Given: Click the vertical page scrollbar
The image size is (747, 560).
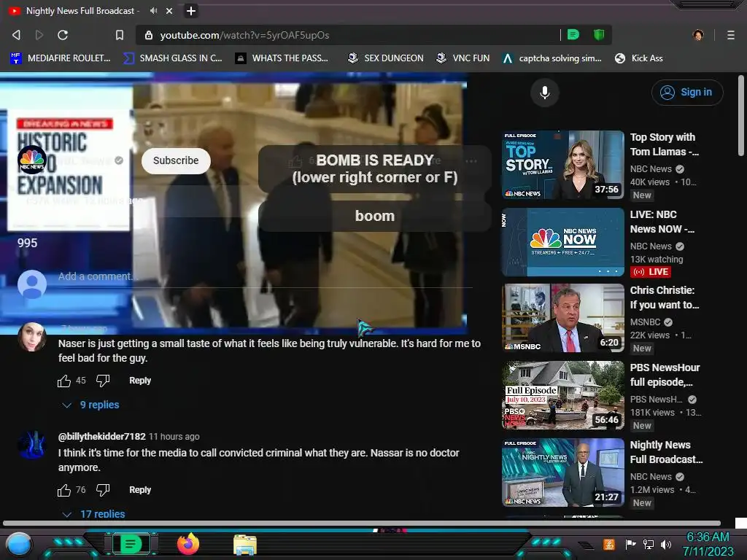Looking at the screenshot, I should click(x=741, y=116).
